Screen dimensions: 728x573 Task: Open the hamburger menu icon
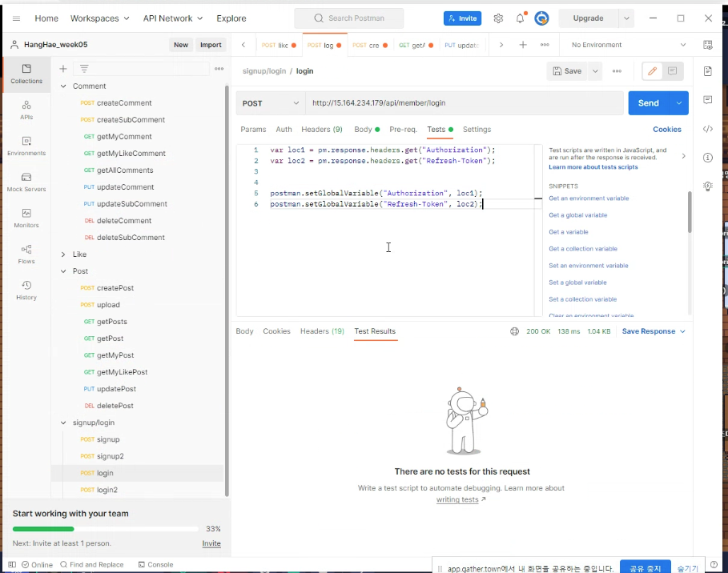[x=16, y=18]
